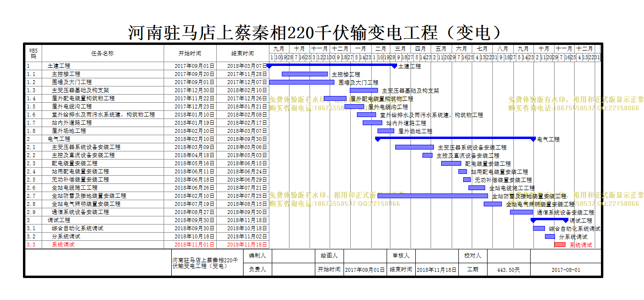
Task: Click the 电气工程 summary bar
Action: 455,139
